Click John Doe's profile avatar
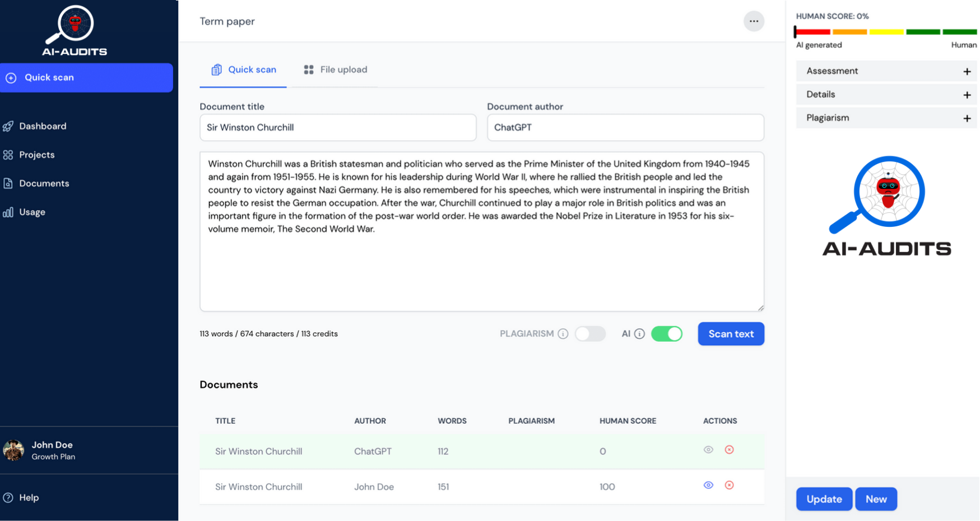The image size is (980, 521). 13,450
